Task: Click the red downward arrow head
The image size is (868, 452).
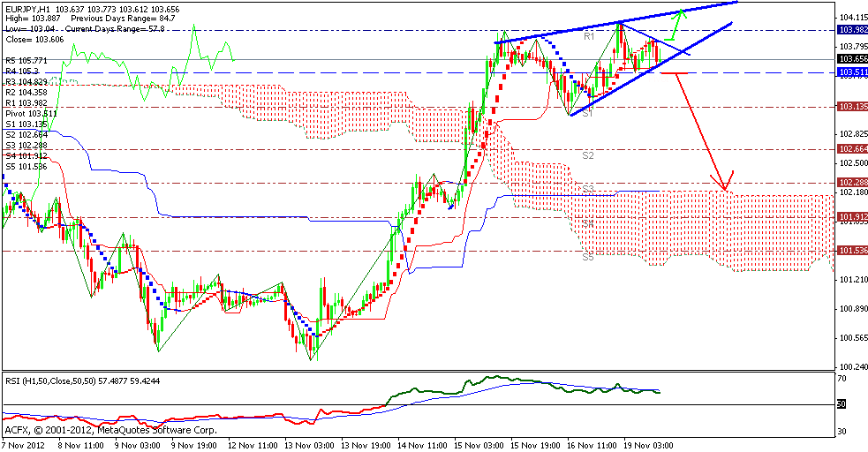Action: [x=725, y=185]
